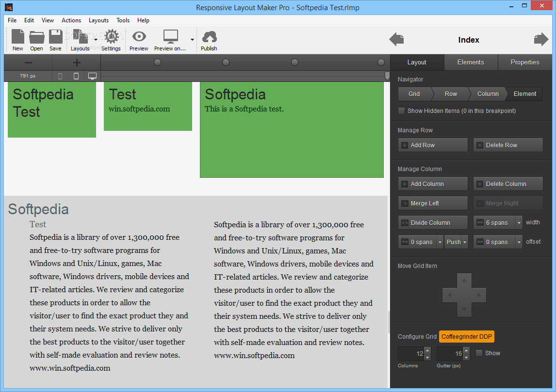Select Column in the Navigator
The image size is (556, 392).
pyautogui.click(x=488, y=94)
